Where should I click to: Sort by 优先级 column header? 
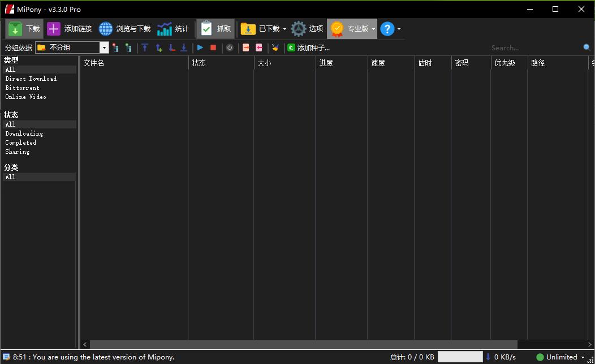pos(509,63)
